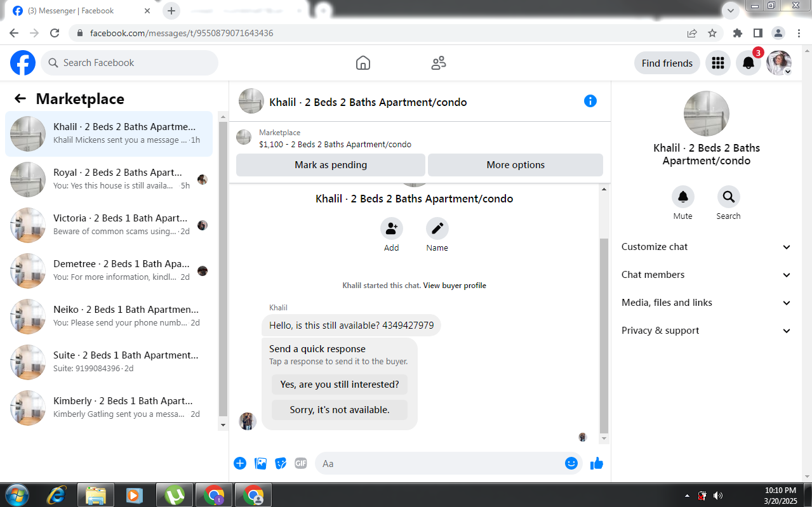
Task: Open the nine-dot menu grid icon
Action: tap(718, 63)
